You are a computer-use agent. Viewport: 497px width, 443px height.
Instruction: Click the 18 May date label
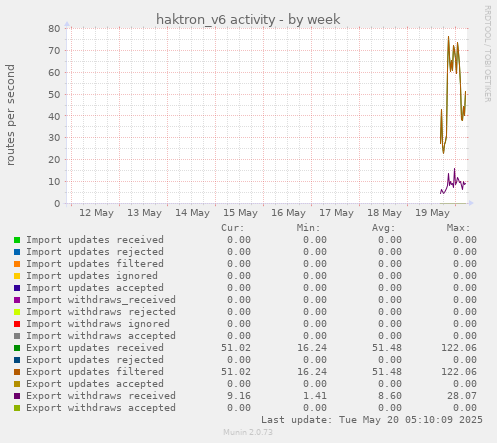(x=384, y=213)
